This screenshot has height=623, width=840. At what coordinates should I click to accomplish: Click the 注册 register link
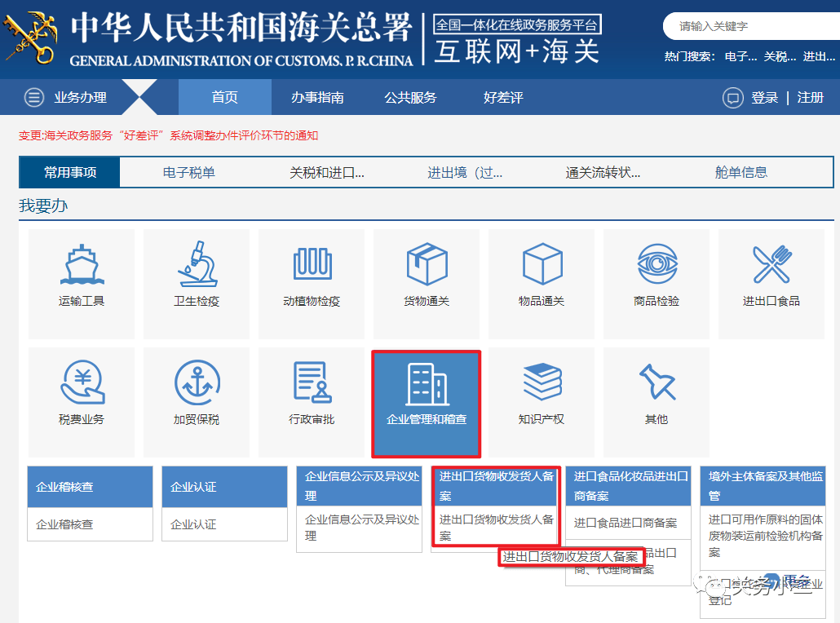click(x=810, y=98)
